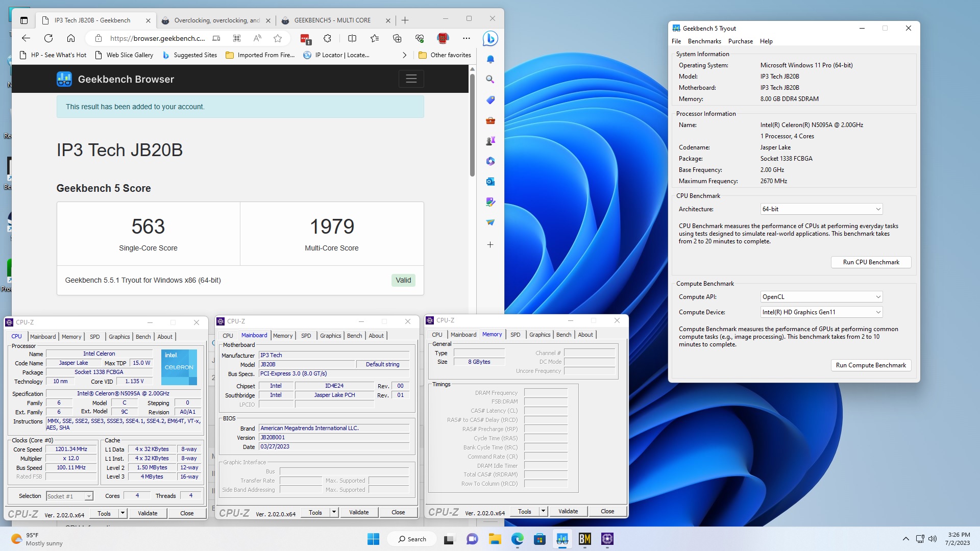
Task: Switch to GEEKBENCH5 - MULTI CORE browser tab
Action: 333,20
